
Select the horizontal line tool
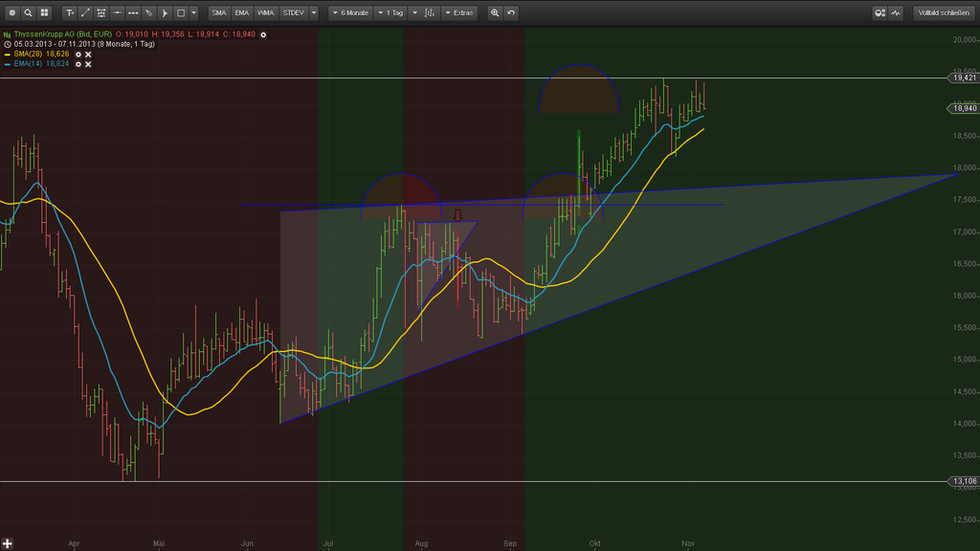click(x=117, y=12)
